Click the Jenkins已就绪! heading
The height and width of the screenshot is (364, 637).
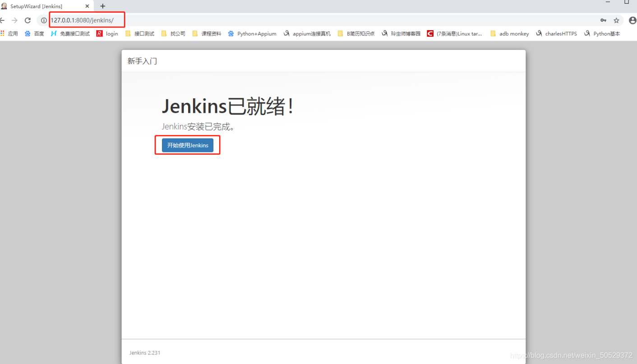tap(228, 106)
